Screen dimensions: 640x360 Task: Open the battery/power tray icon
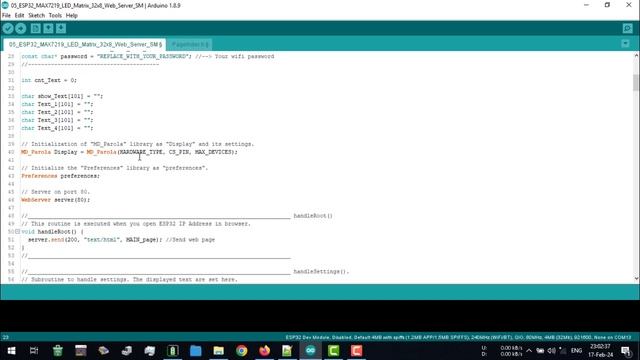click(x=540, y=351)
